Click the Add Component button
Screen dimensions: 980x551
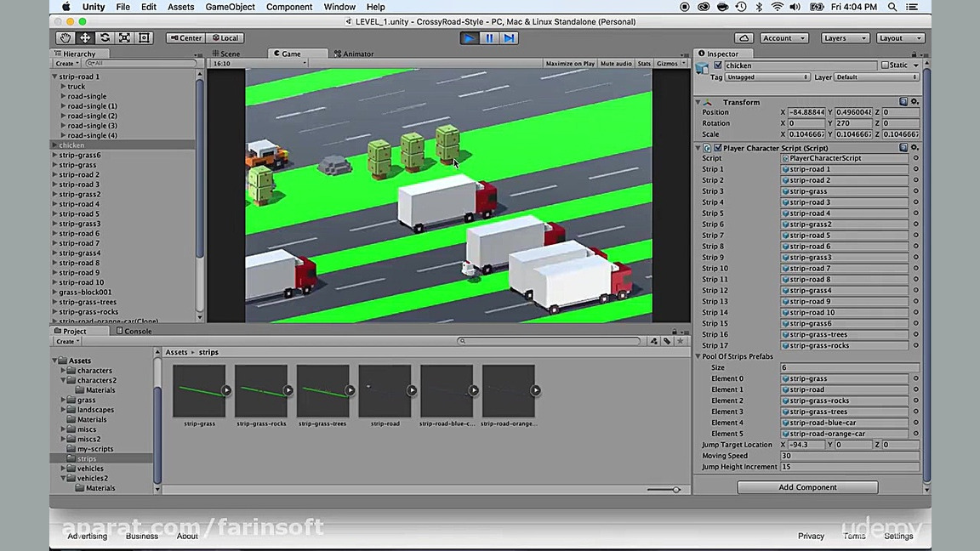click(x=807, y=487)
